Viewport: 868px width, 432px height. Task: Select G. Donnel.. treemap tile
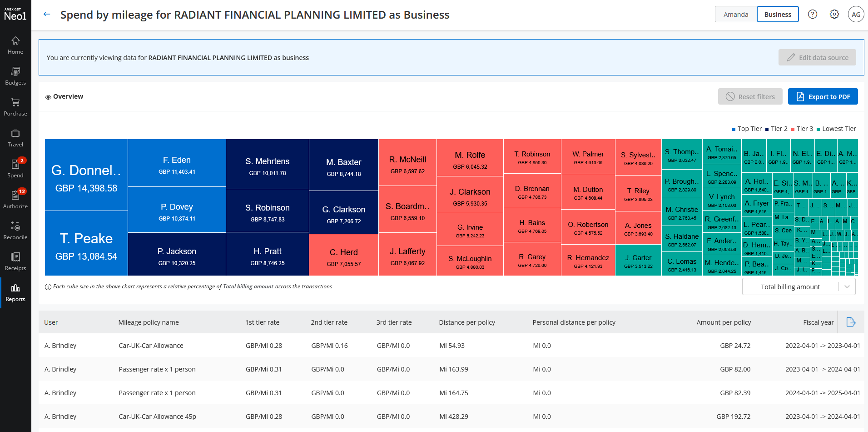point(86,175)
